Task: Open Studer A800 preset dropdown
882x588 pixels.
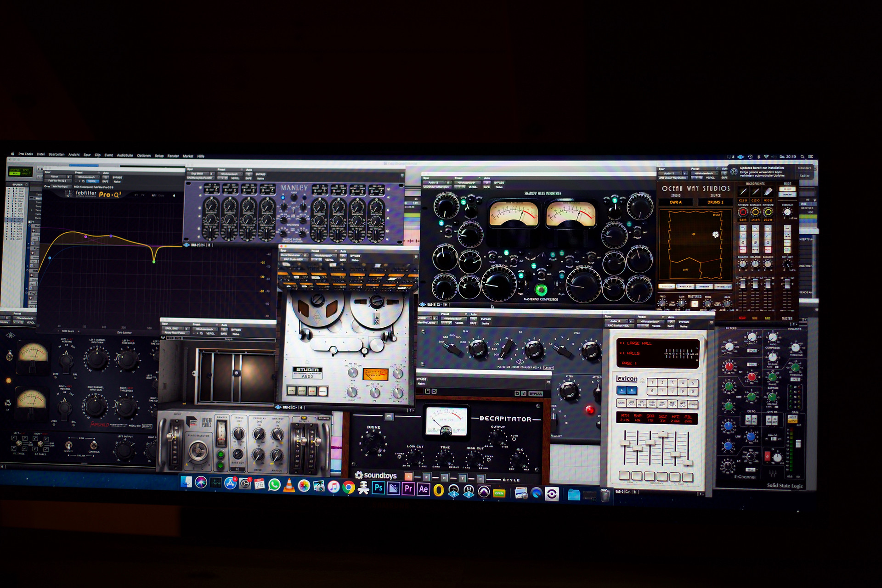Action: (324, 256)
